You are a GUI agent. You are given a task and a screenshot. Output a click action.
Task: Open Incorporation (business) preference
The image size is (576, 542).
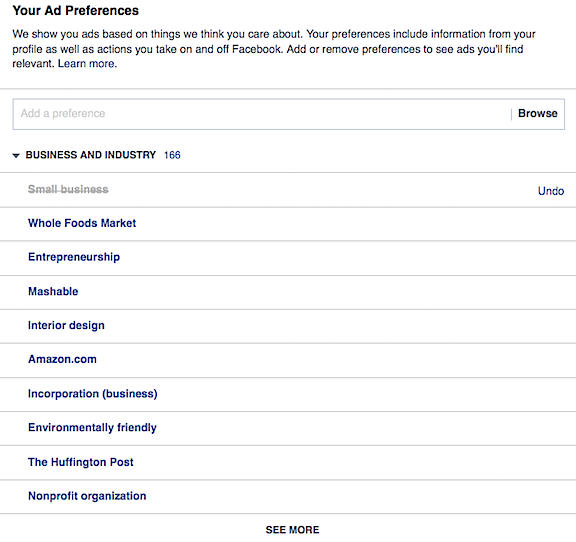[x=93, y=394]
